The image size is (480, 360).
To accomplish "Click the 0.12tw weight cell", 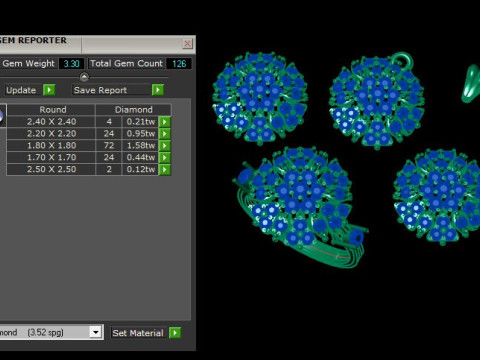I will click(140, 169).
